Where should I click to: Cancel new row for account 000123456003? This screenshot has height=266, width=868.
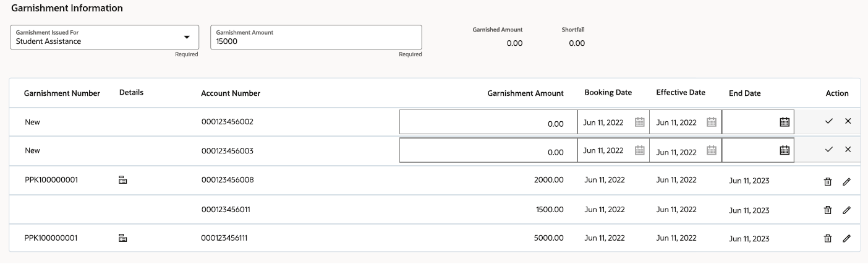tap(848, 149)
